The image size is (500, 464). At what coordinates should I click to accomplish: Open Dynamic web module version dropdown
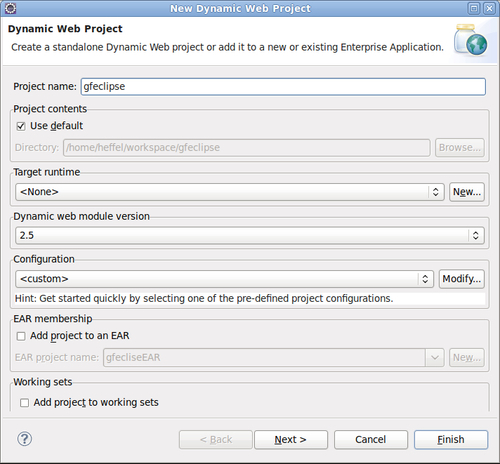point(250,235)
